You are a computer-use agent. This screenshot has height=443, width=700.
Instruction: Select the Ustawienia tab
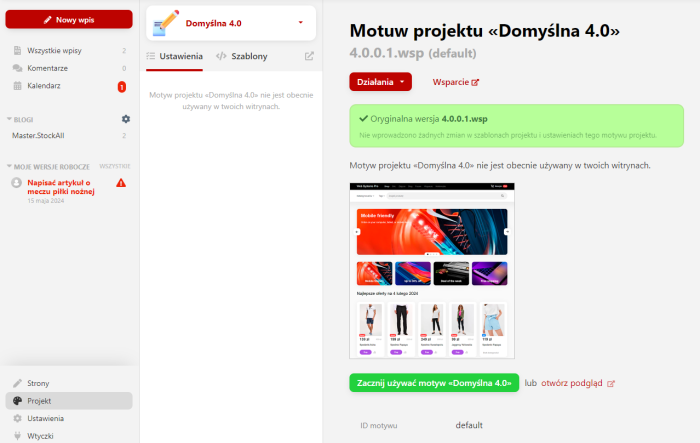point(175,56)
